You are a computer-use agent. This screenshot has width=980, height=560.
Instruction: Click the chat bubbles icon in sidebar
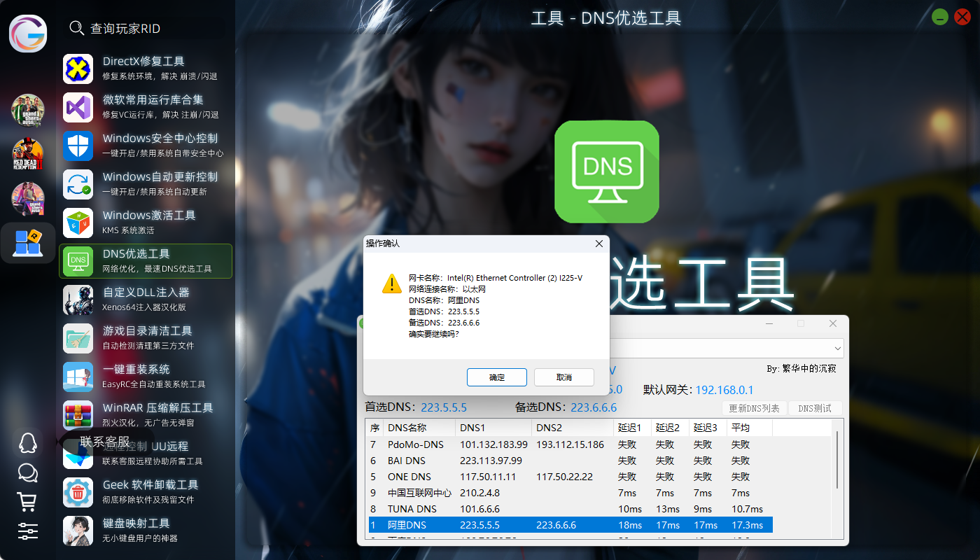[27, 472]
